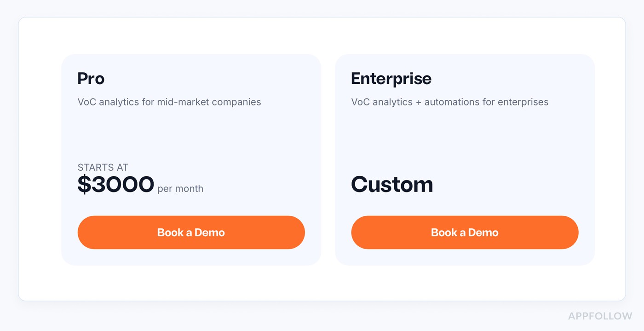Click the VoC analytics for mid-market companies text
This screenshot has width=644, height=331.
pos(169,102)
